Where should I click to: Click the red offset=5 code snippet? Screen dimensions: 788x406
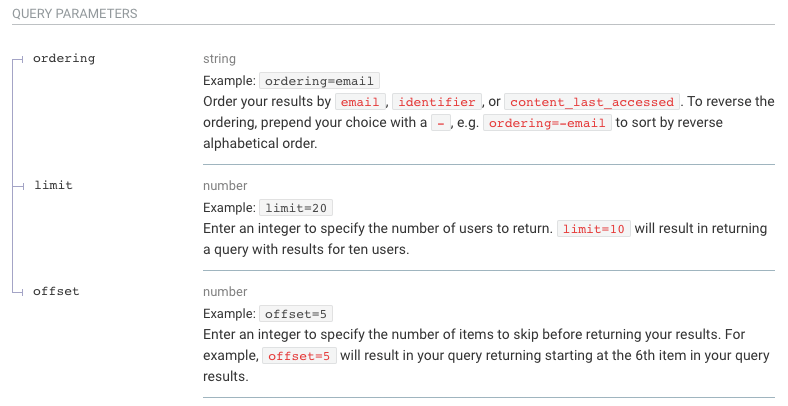[299, 356]
